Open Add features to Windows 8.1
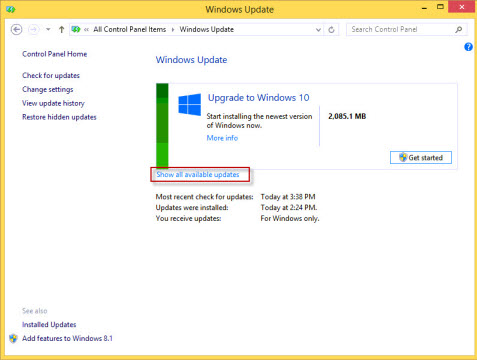 coord(67,338)
